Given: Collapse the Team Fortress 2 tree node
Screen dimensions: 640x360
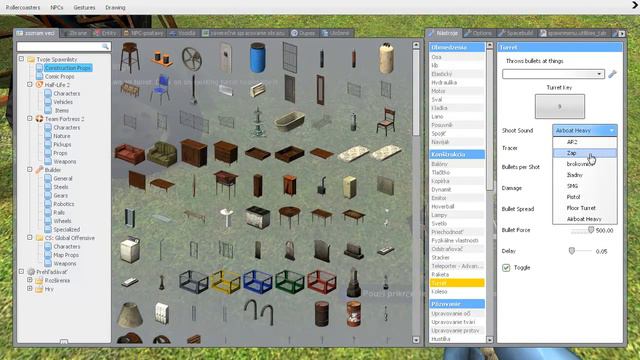Looking at the screenshot, I should 30,118.
